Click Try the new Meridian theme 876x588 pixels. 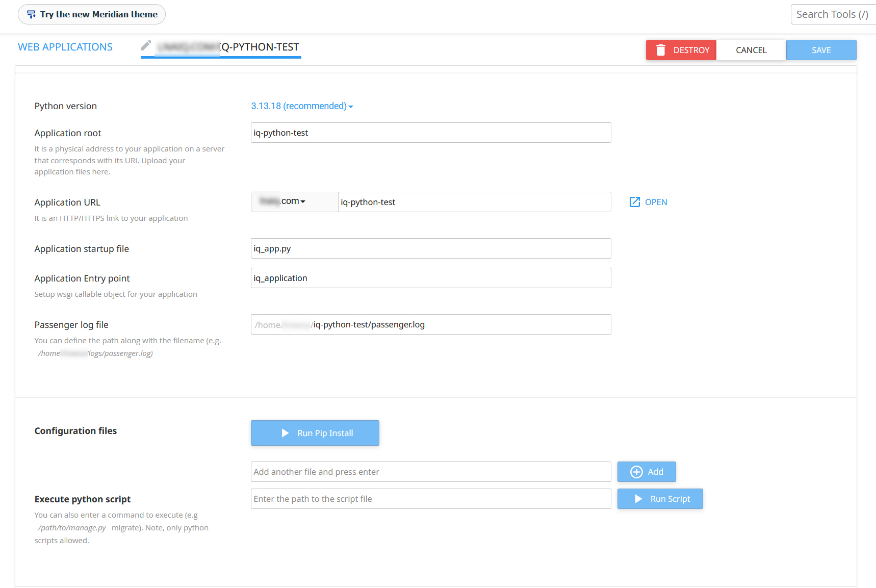(x=92, y=14)
